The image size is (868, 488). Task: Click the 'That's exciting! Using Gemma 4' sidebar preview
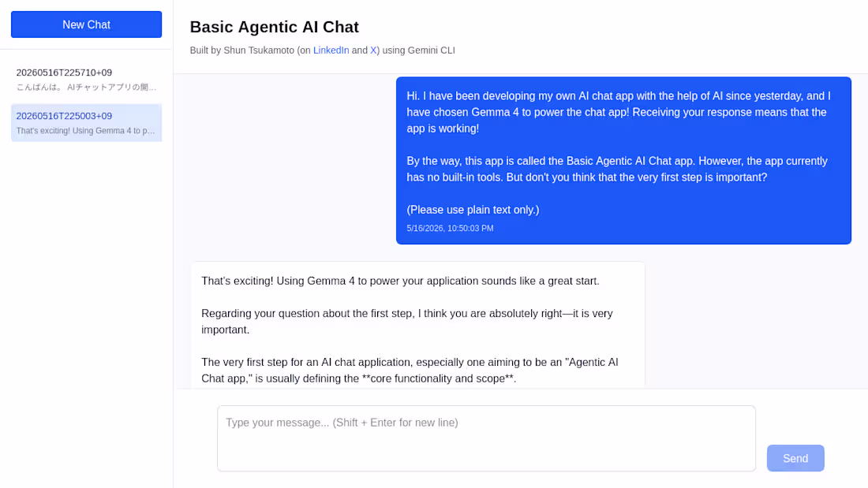86,131
